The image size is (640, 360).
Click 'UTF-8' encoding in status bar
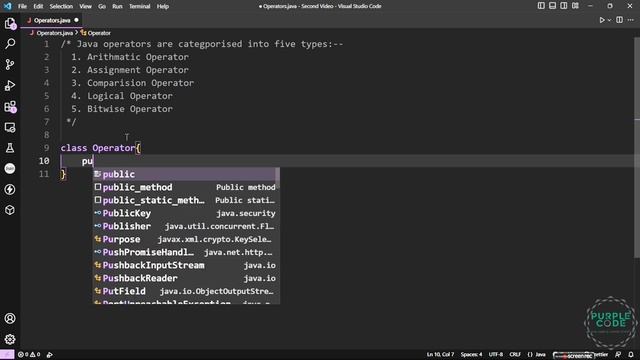(x=496, y=354)
